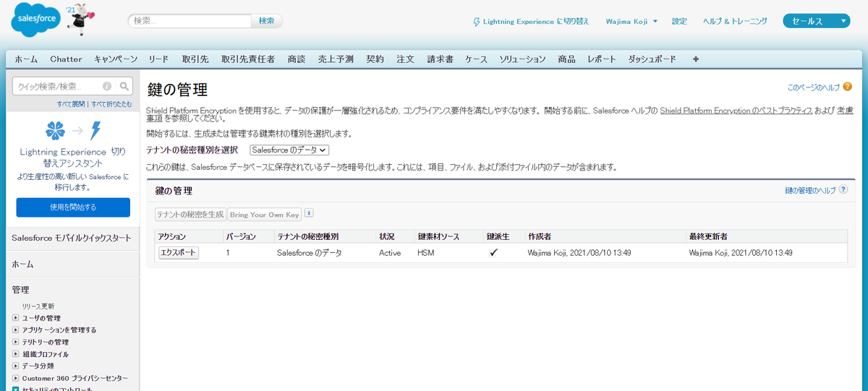
Task: Expand the テリトリーの管理 tree node
Action: (x=15, y=342)
